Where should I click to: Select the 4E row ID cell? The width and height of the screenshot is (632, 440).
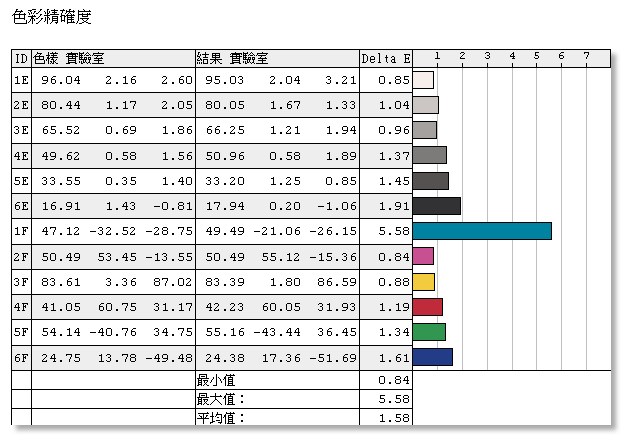point(21,156)
